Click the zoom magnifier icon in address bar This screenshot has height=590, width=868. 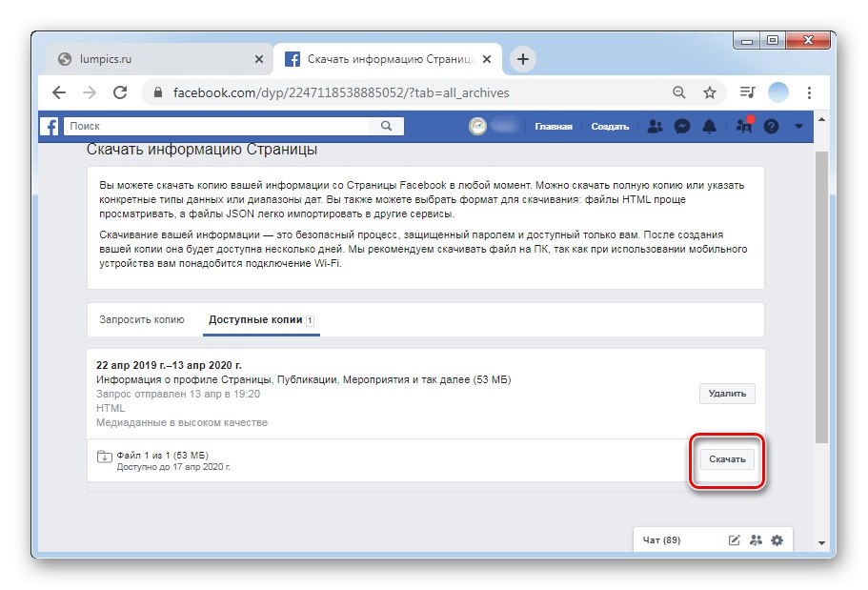click(x=679, y=92)
